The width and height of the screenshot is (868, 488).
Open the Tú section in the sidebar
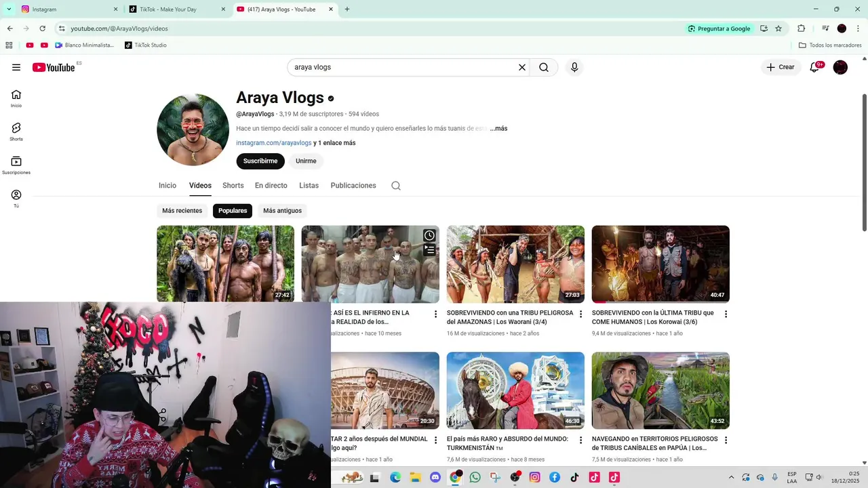click(16, 198)
